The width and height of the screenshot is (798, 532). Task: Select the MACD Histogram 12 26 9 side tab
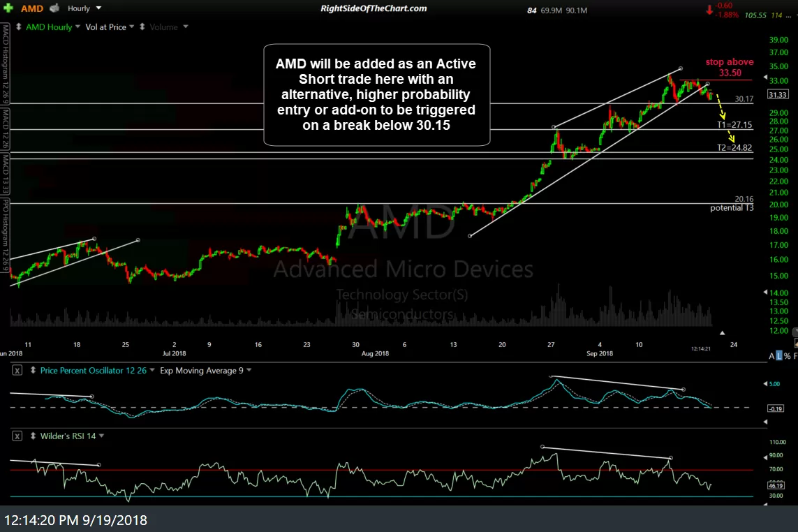pos(5,64)
